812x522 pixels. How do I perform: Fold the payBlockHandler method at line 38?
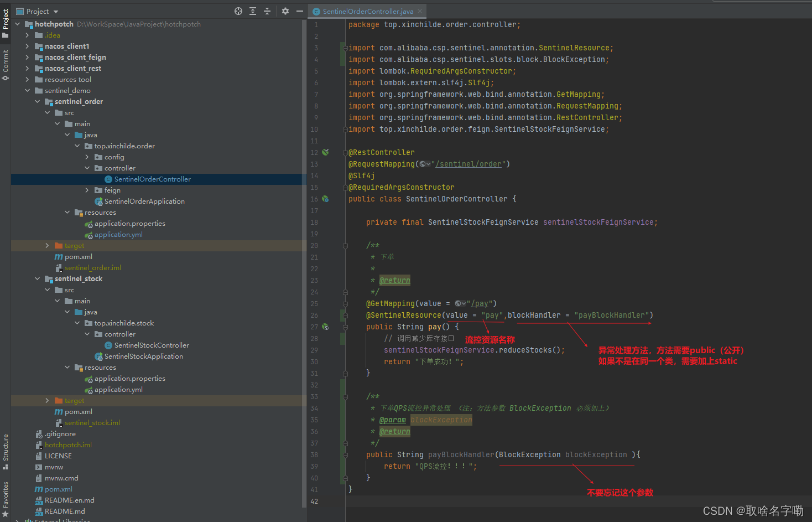tap(345, 455)
